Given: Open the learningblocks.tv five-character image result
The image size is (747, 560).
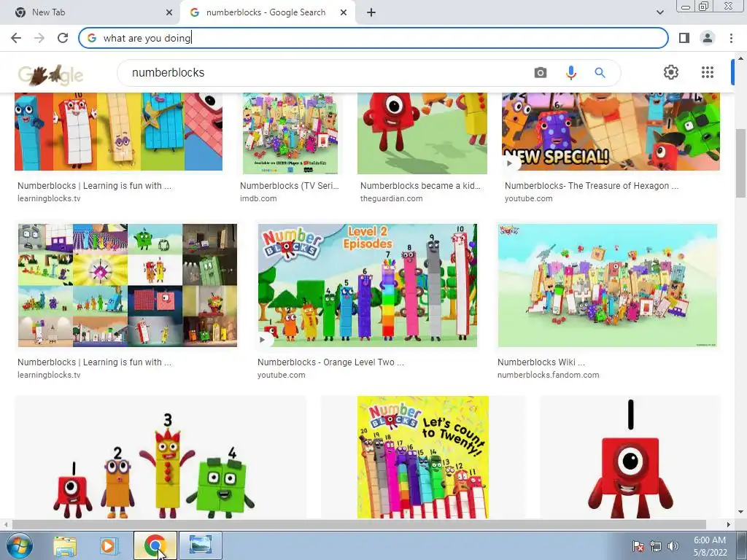Looking at the screenshot, I should [x=118, y=132].
